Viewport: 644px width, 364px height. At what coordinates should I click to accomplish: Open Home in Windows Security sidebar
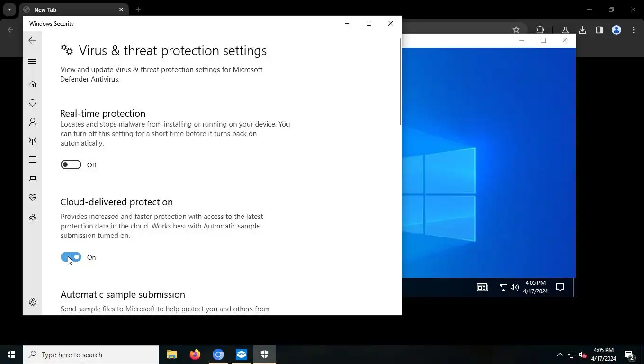[33, 84]
